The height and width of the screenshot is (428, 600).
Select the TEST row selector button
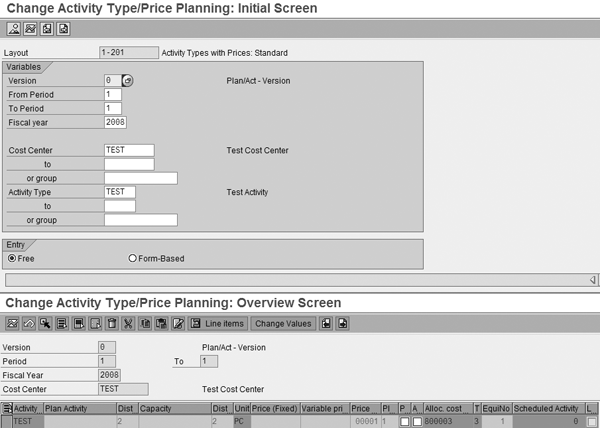click(7, 421)
